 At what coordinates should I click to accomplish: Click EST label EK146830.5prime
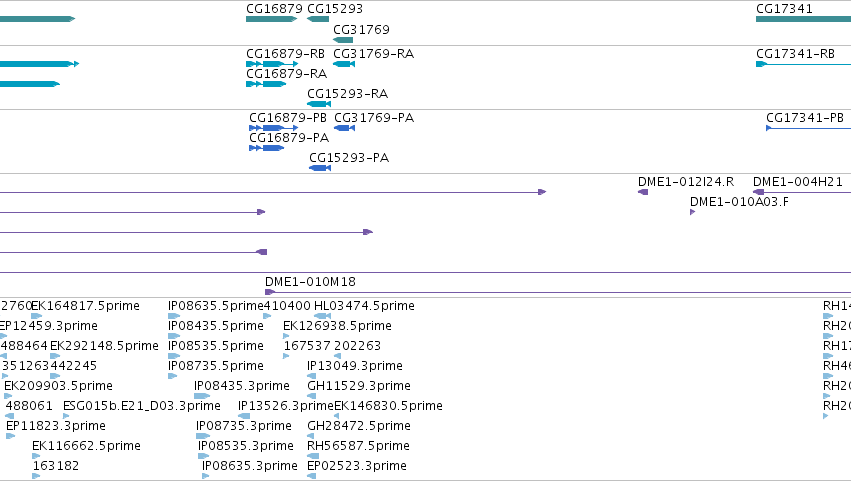[x=389, y=406]
